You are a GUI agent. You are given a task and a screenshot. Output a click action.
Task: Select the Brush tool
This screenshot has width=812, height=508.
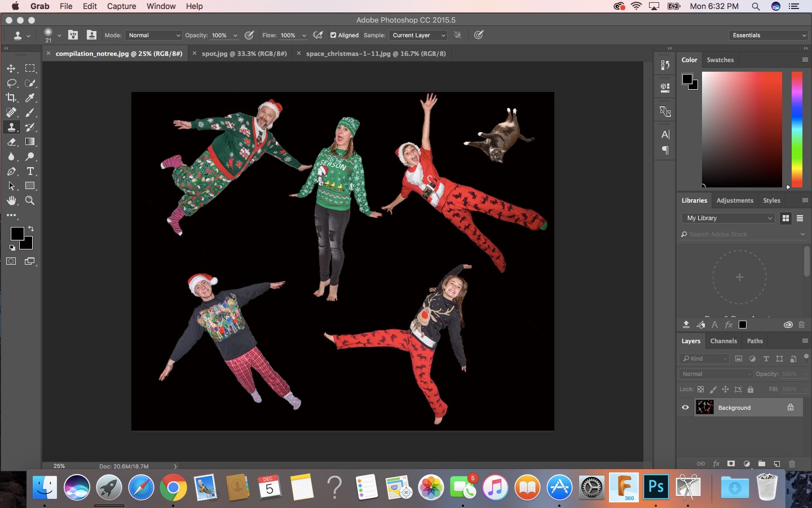pyautogui.click(x=30, y=112)
